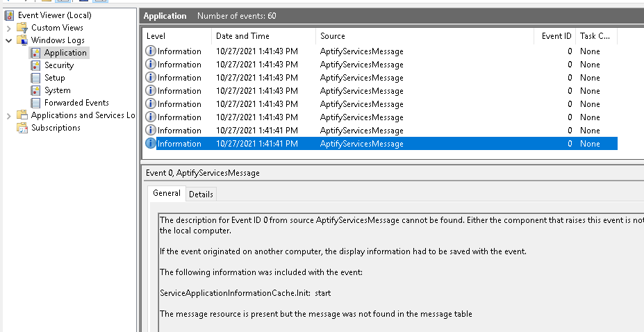The height and width of the screenshot is (332, 644).
Task: Switch to the Details tab
Action: [201, 194]
